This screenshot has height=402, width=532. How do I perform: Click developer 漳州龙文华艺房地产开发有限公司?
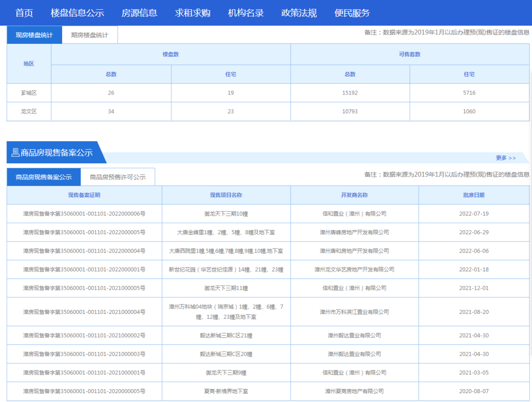click(354, 270)
